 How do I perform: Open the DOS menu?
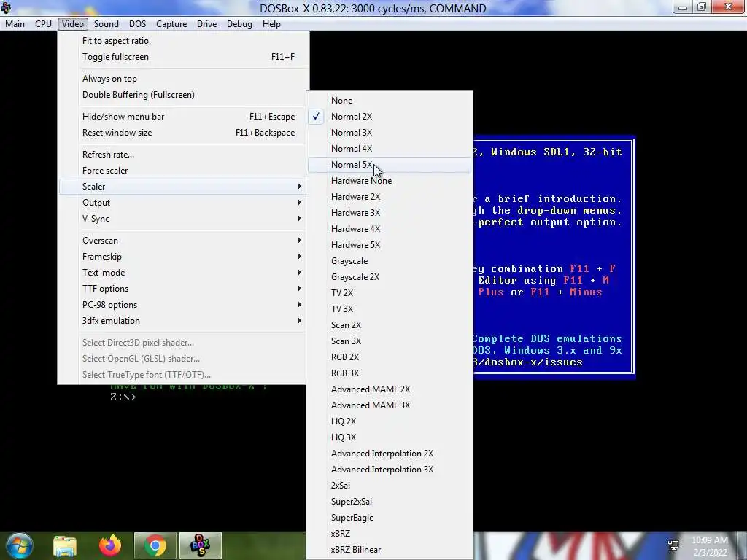[x=138, y=24]
